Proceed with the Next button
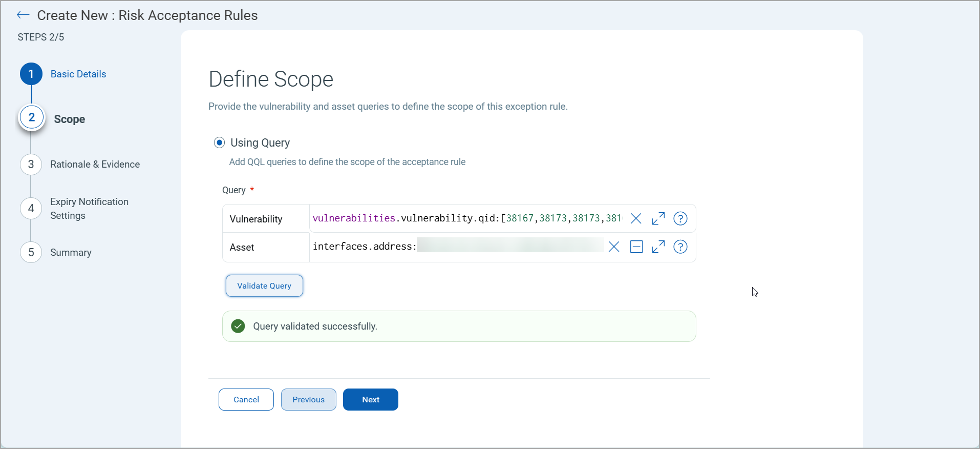 (x=371, y=400)
